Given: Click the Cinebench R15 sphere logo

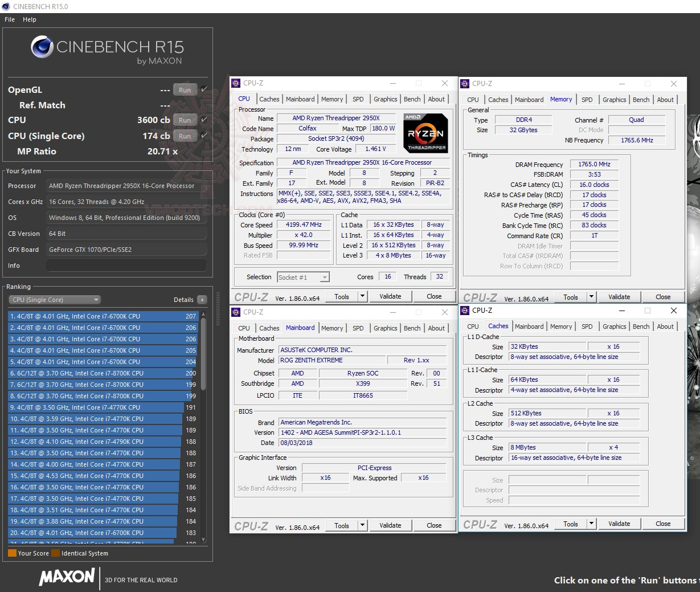Looking at the screenshot, I should click(x=42, y=47).
